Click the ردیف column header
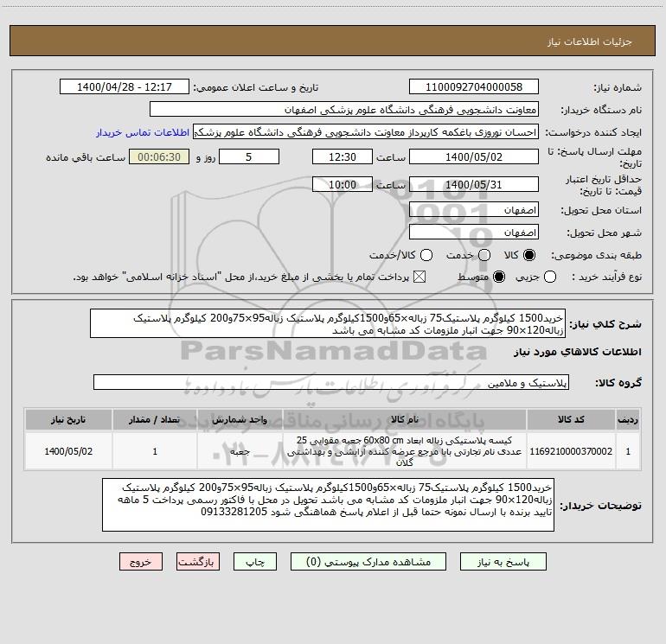Viewport: 666px width, 644px height. [628, 419]
